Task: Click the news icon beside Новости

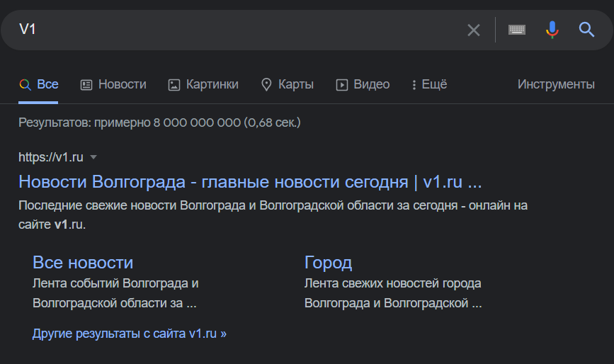Action: click(x=86, y=84)
